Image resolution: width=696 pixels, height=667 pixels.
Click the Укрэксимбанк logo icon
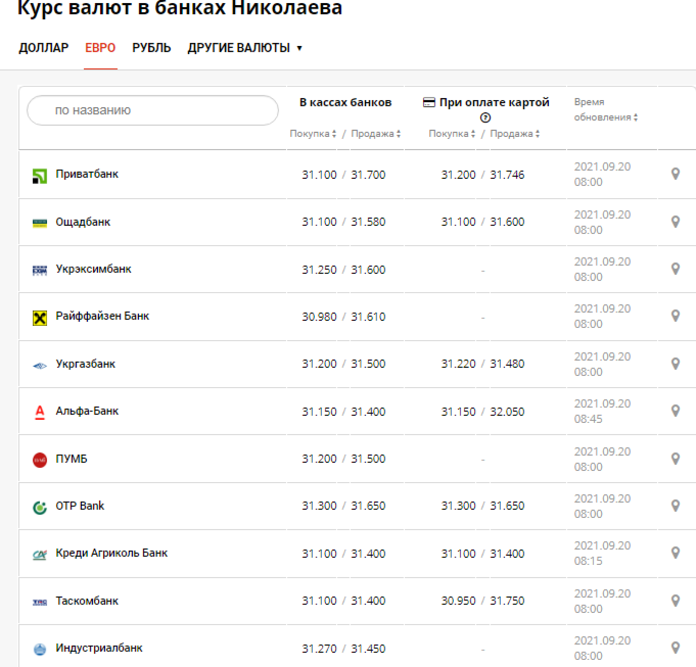click(40, 270)
